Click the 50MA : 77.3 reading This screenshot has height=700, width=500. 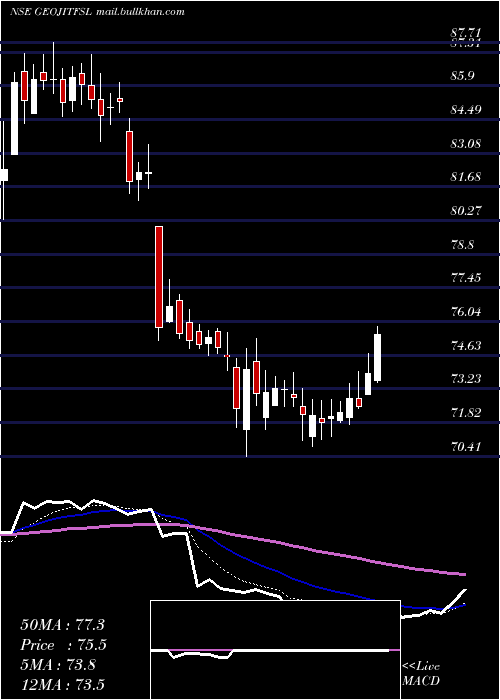tap(62, 625)
